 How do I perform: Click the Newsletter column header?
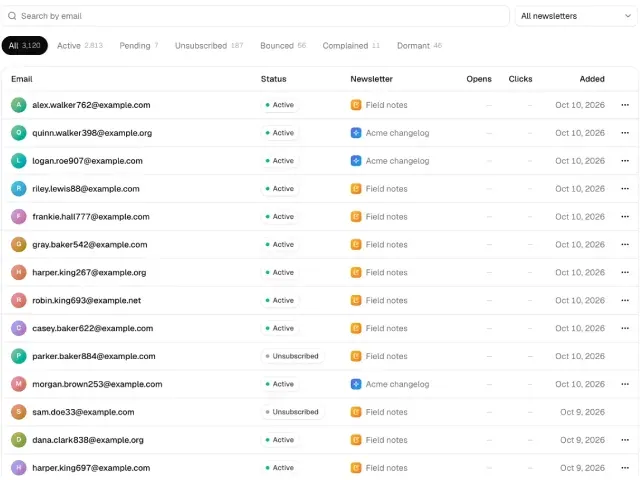pyautogui.click(x=371, y=79)
